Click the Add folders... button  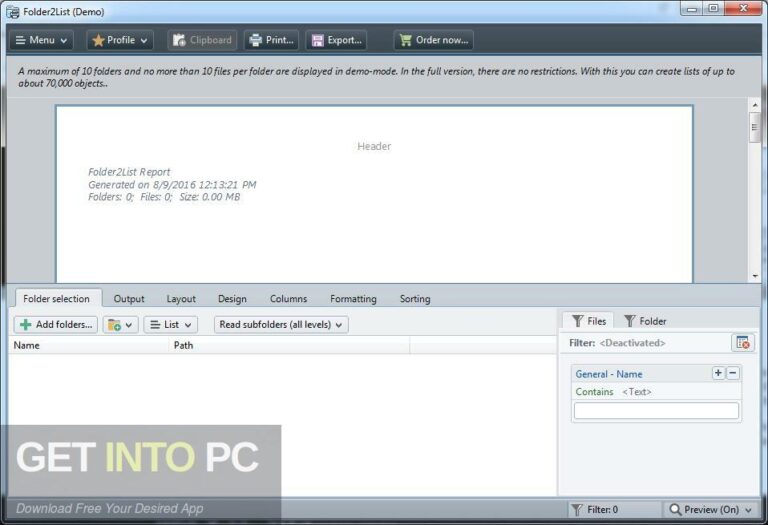point(56,325)
